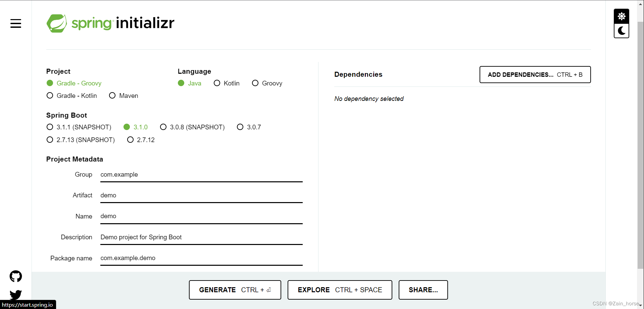The height and width of the screenshot is (309, 644).
Task: Edit the Description text field
Action: [201, 237]
